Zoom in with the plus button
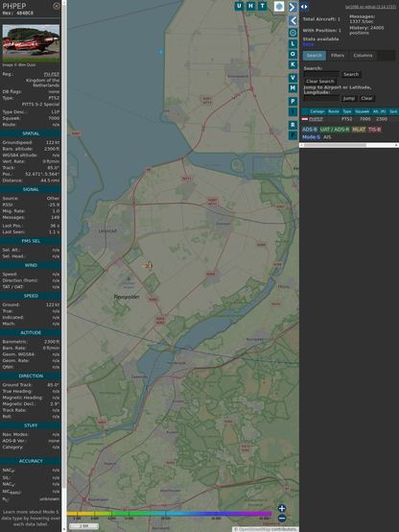The height and width of the screenshot is (532, 399). (x=282, y=508)
